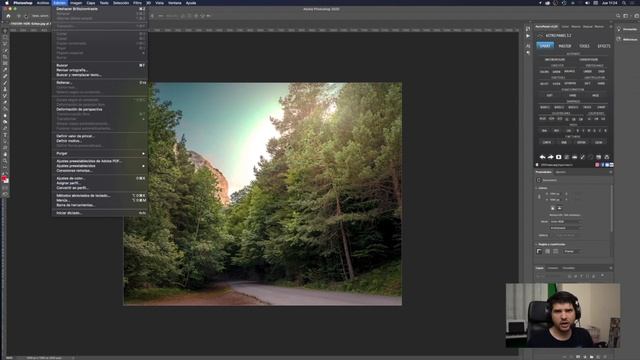Image resolution: width=640 pixels, height=360 pixels.
Task: Select the Pen tool
Action: point(5,128)
